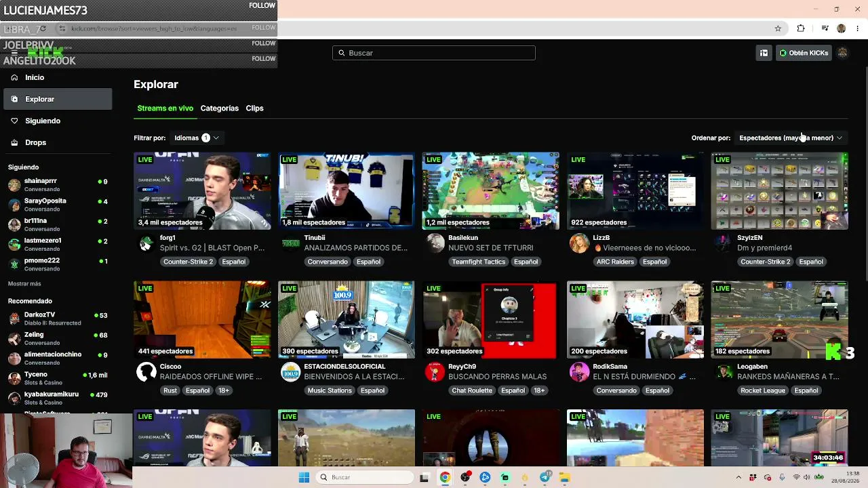Open Telegram from the taskbar

click(x=545, y=477)
